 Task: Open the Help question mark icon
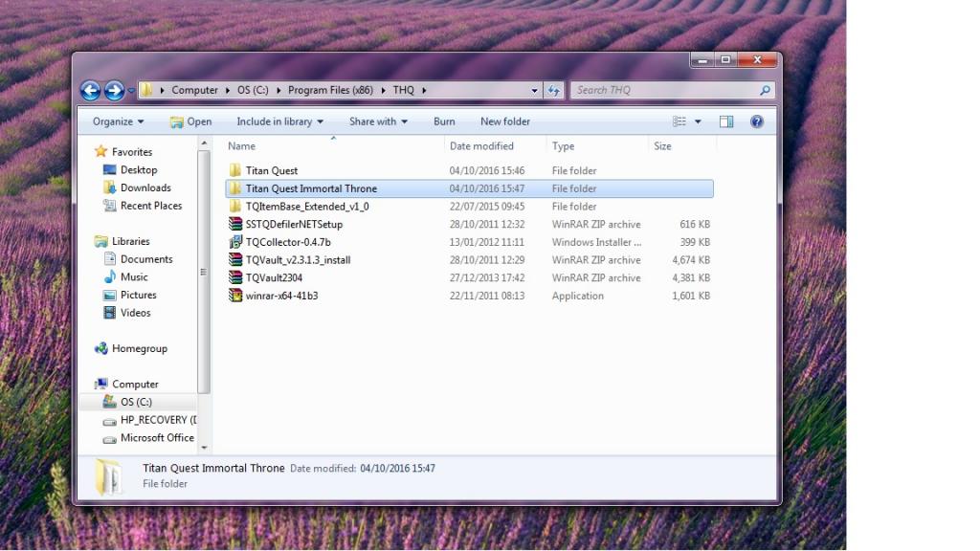coord(757,121)
